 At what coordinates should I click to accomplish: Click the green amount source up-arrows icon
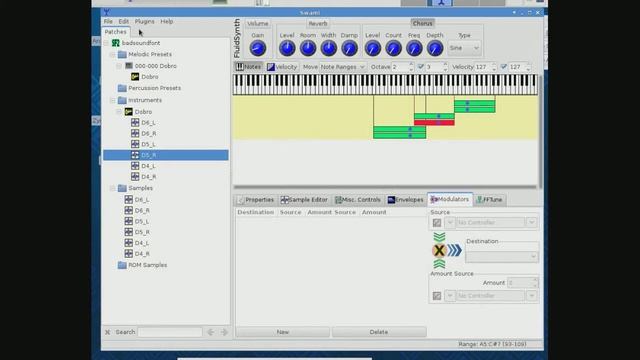click(439, 264)
